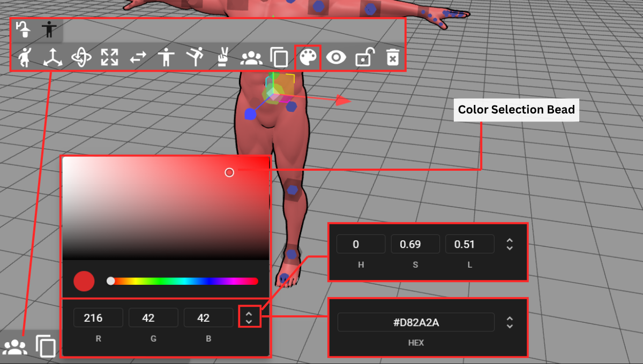
Task: Click the undo hand icon in upper toolbar
Action: pyautogui.click(x=23, y=29)
